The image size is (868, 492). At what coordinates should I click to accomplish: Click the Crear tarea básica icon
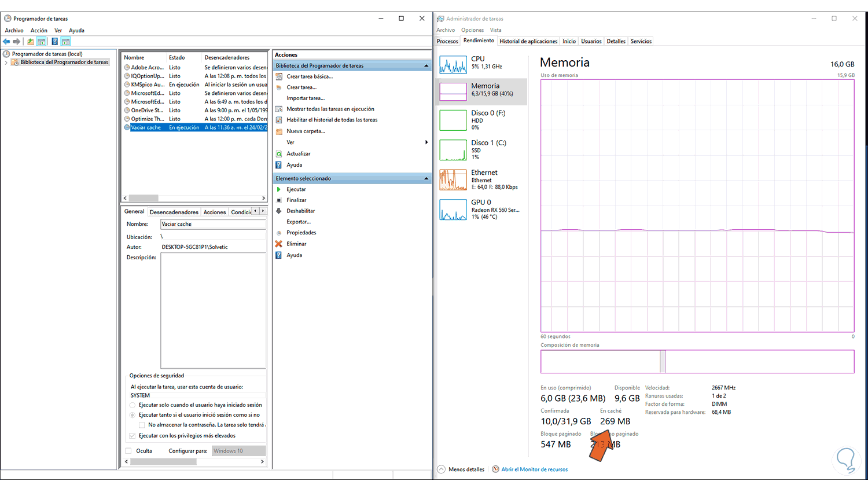tap(279, 76)
